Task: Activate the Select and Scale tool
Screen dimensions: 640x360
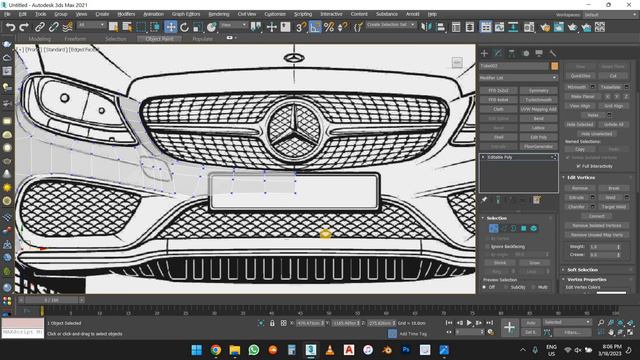Action: [198, 27]
